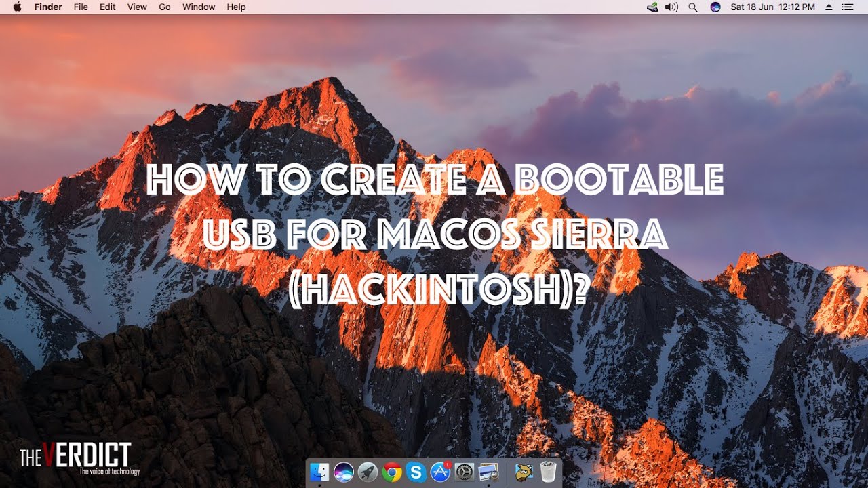This screenshot has width=868, height=488.
Task: Open the App Store in Dock
Action: click(441, 472)
